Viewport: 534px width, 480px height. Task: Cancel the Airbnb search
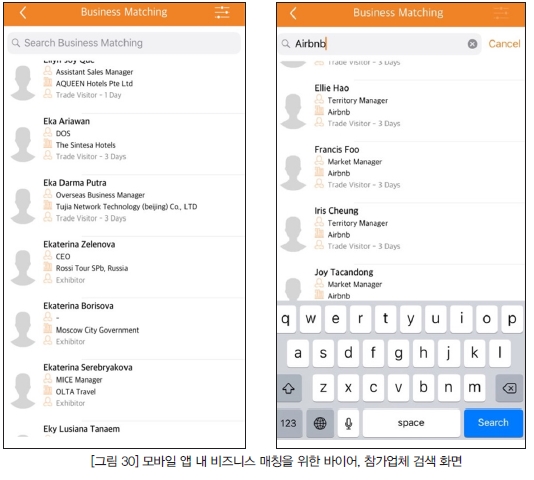click(504, 44)
